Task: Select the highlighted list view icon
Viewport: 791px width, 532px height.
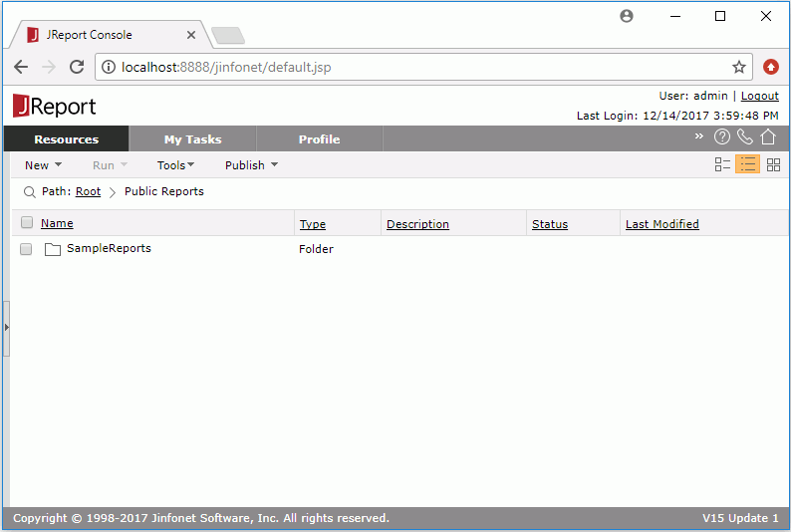Action: pyautogui.click(x=747, y=164)
